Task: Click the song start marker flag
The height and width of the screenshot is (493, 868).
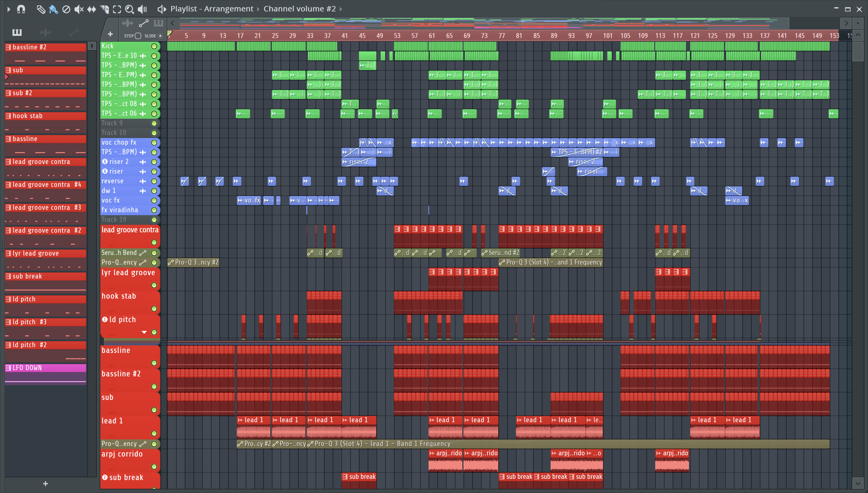Action: (x=170, y=33)
